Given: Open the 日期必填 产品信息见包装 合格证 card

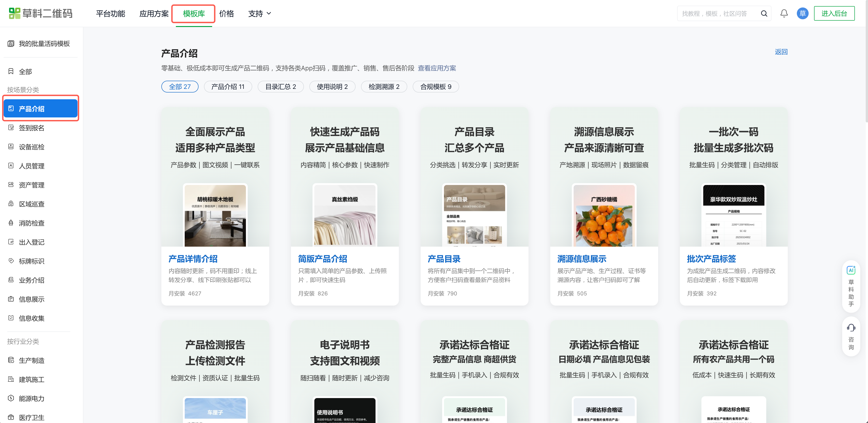Looking at the screenshot, I should point(604,372).
